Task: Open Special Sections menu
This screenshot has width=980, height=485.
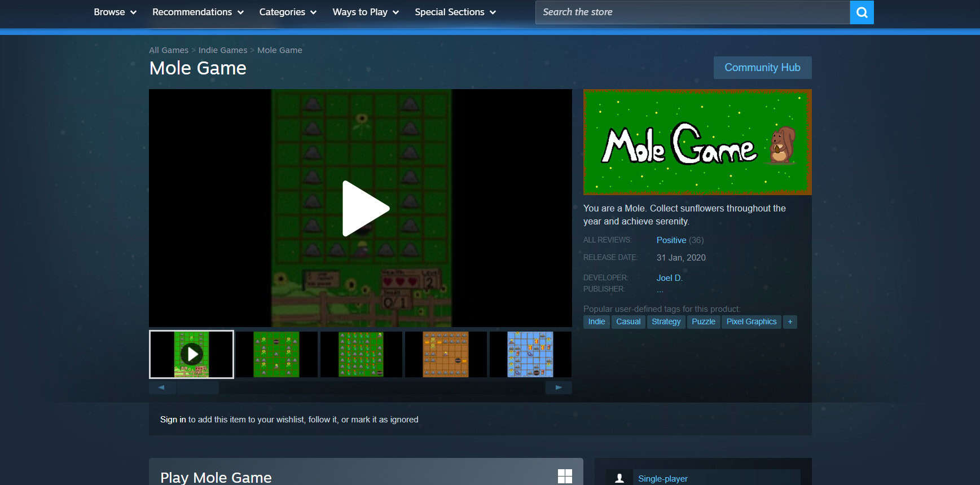Action: click(x=455, y=12)
